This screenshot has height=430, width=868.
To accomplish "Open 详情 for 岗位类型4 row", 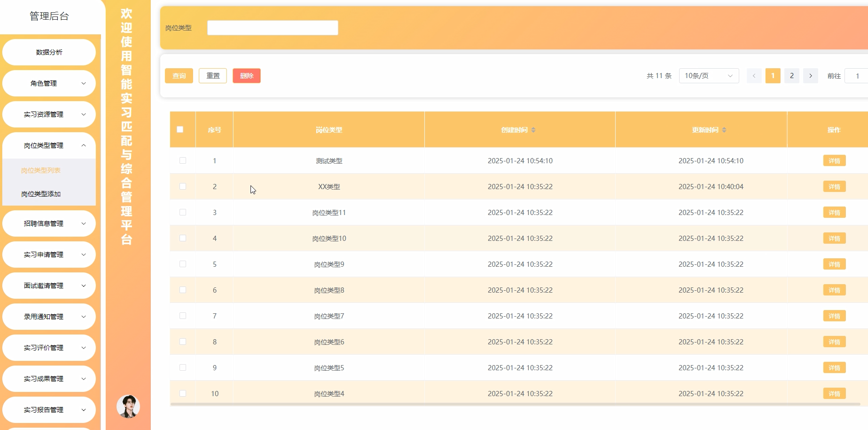I will tap(835, 393).
